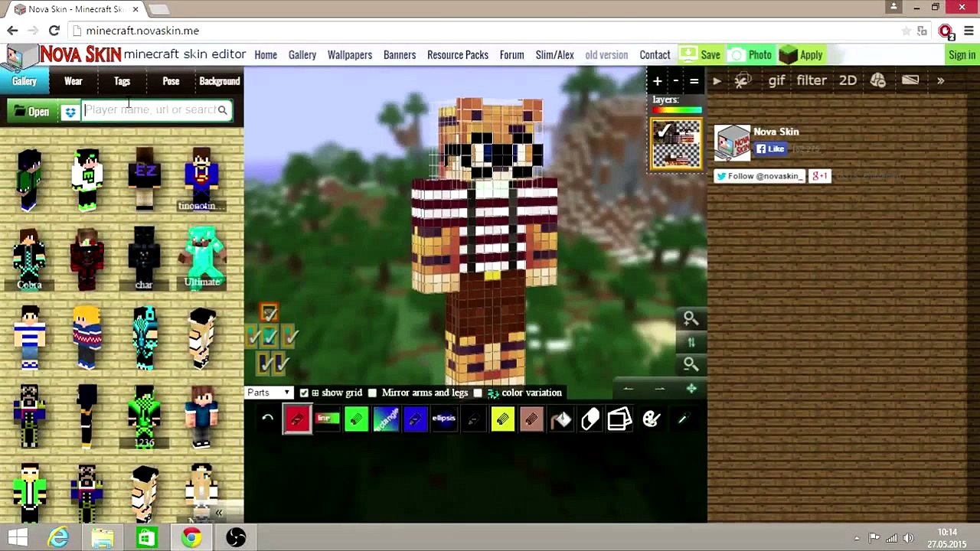The width and height of the screenshot is (980, 551).
Task: Go to Resource Packs page
Action: [458, 55]
